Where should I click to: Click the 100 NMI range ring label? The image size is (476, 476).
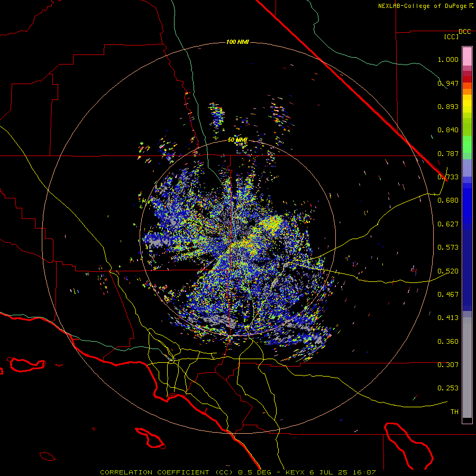pyautogui.click(x=237, y=42)
